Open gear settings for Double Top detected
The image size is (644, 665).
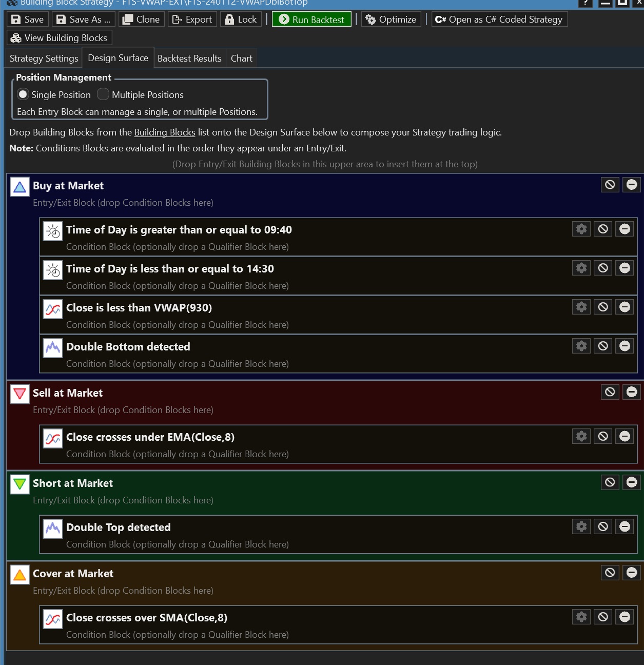(x=581, y=526)
